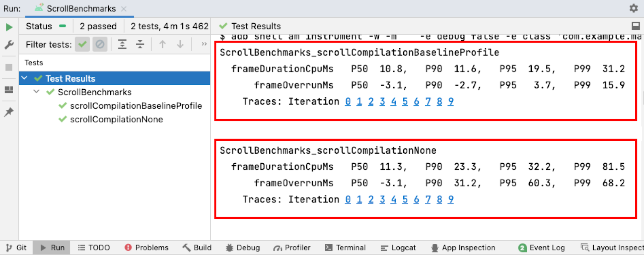
Task: Jump to next failed test arrow
Action: coord(180,44)
